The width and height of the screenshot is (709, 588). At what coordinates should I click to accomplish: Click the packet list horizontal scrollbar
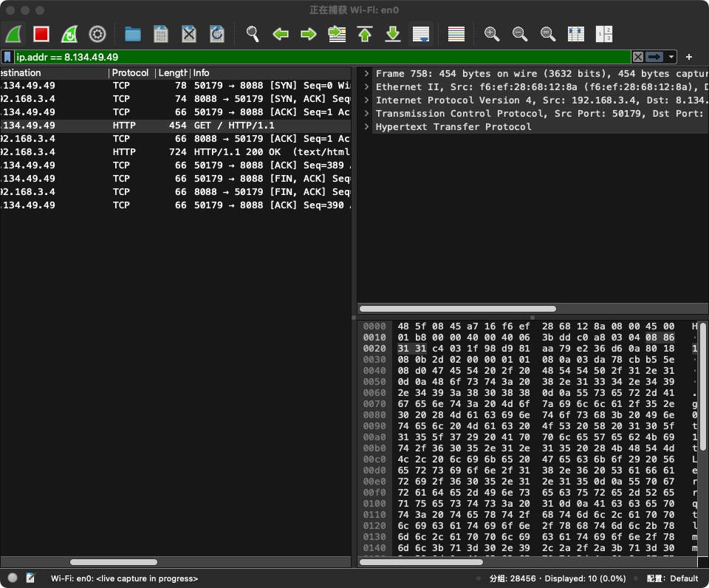[114, 562]
